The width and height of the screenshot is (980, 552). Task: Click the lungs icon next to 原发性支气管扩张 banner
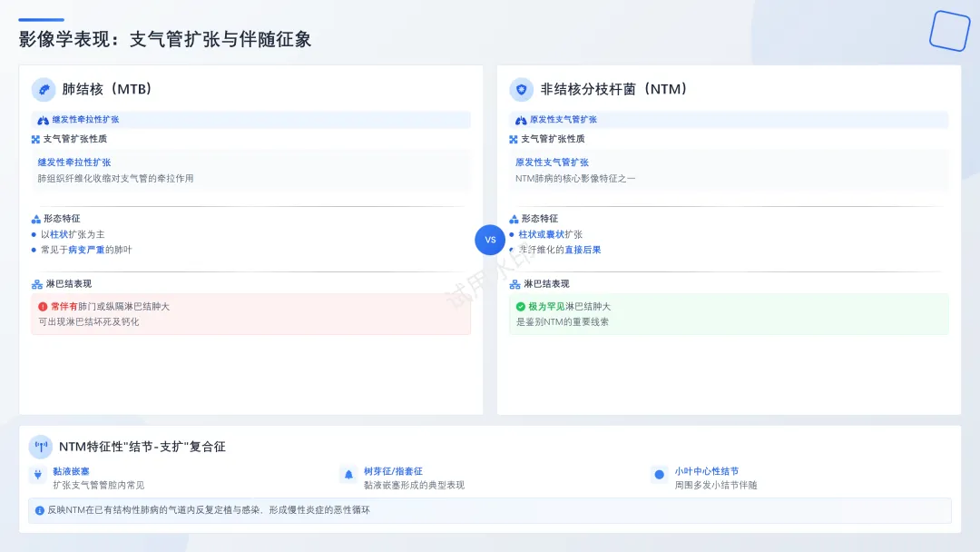coord(521,120)
